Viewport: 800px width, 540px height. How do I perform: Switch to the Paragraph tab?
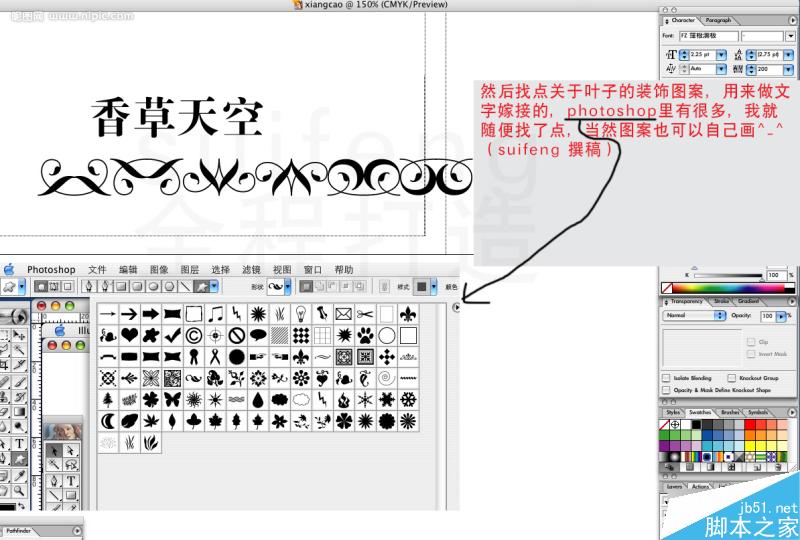pyautogui.click(x=718, y=20)
